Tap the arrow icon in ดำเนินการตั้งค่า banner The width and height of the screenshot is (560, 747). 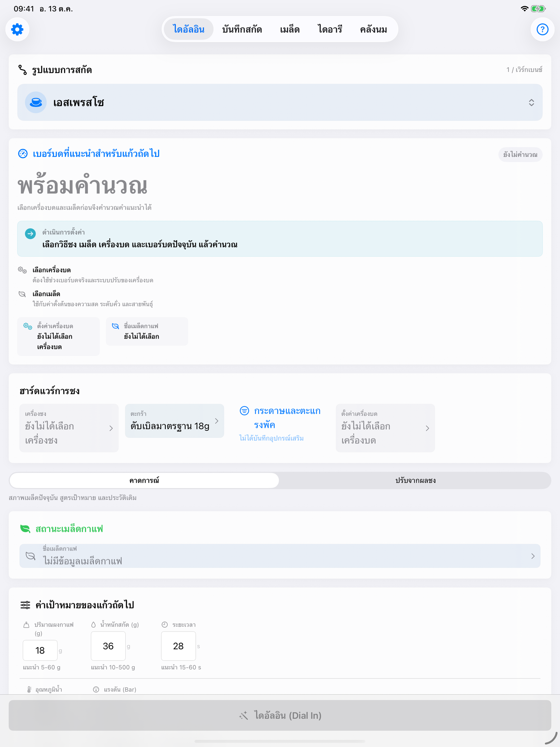coord(30,233)
